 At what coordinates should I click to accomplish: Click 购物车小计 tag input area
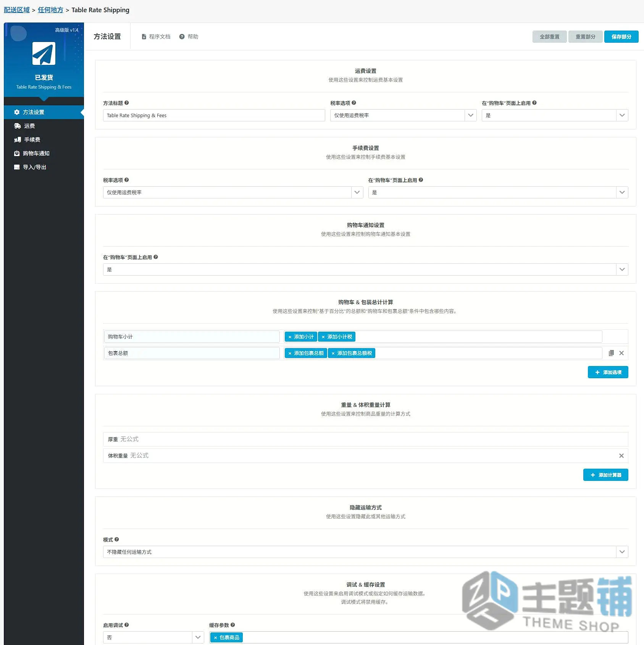coord(443,337)
